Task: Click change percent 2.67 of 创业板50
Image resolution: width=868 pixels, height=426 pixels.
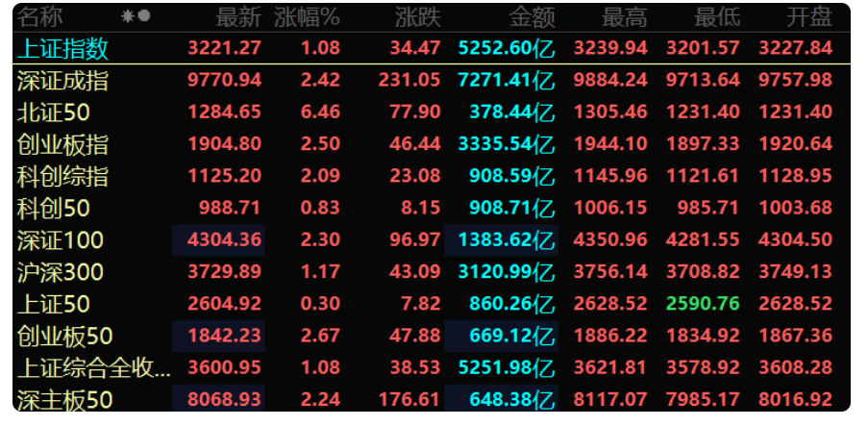Action: click(x=320, y=336)
